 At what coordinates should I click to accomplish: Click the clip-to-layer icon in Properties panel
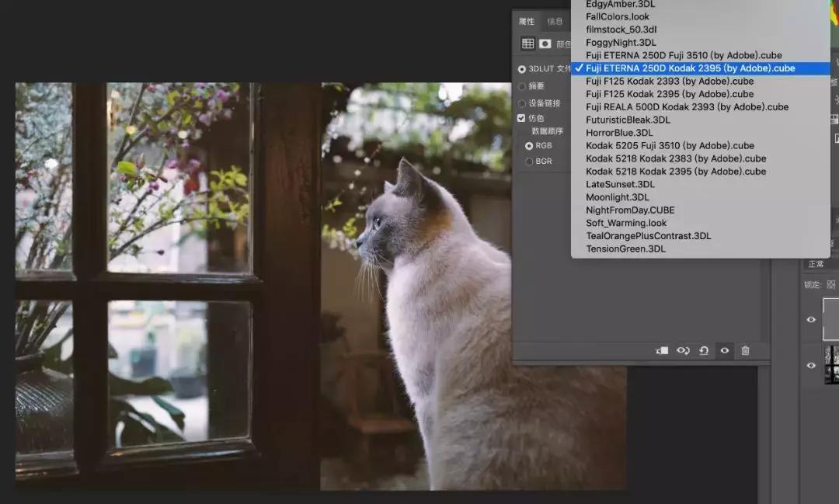point(662,350)
